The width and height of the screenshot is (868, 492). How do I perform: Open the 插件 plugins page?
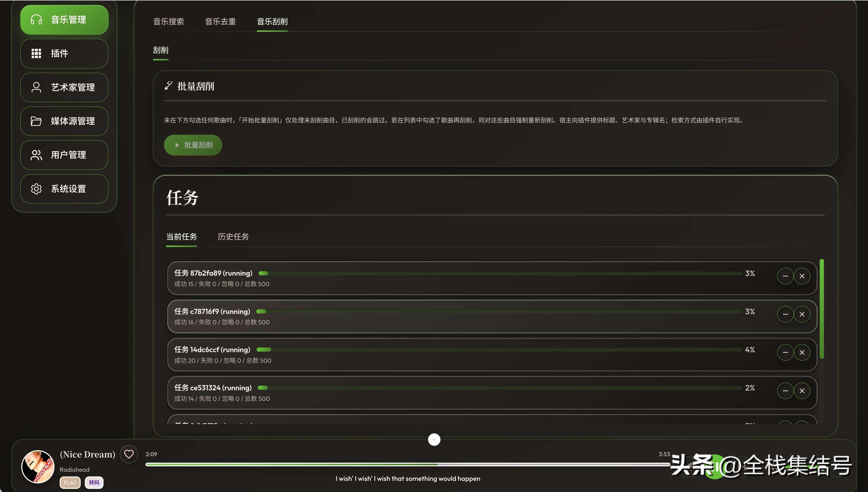[x=64, y=53]
